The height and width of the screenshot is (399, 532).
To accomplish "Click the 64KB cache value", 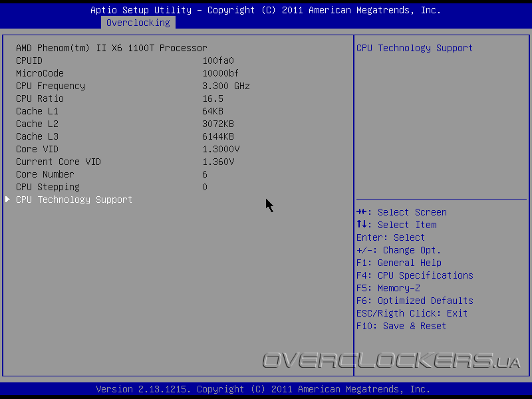I will (x=213, y=111).
